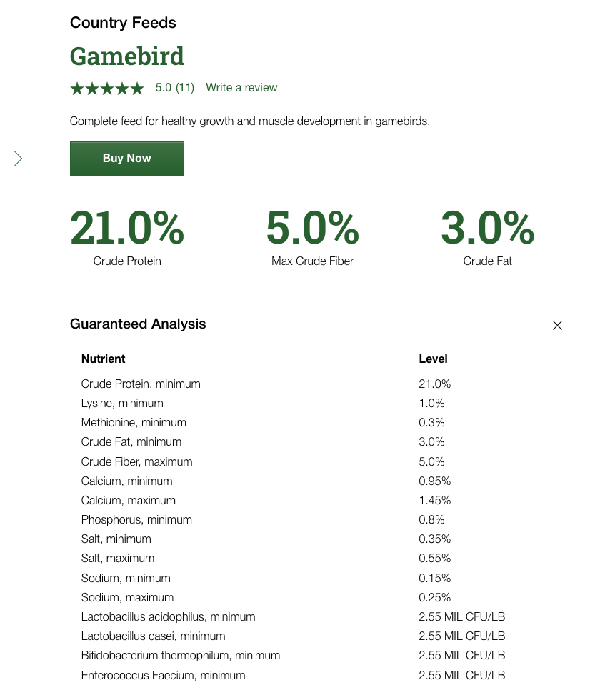Click the Gamebird product title
Screen dimensions: 595x700
click(x=127, y=56)
